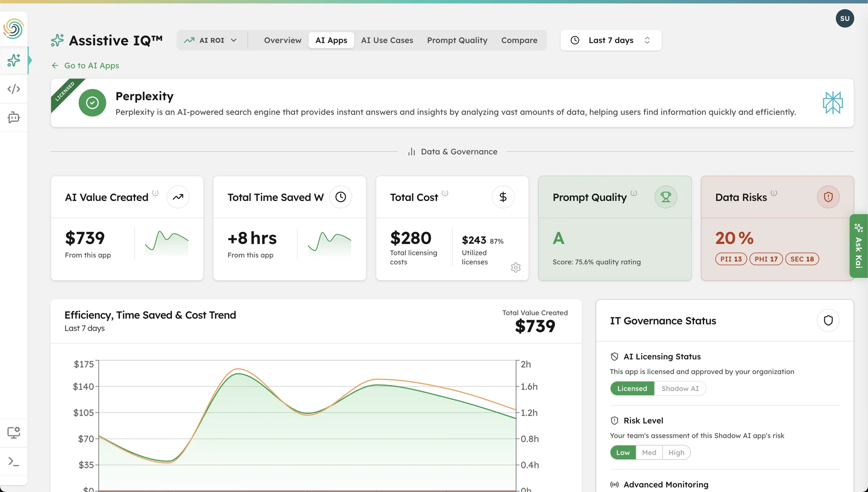This screenshot has height=492, width=868.
Task: Go back via Go to AI Apps link
Action: (x=85, y=65)
